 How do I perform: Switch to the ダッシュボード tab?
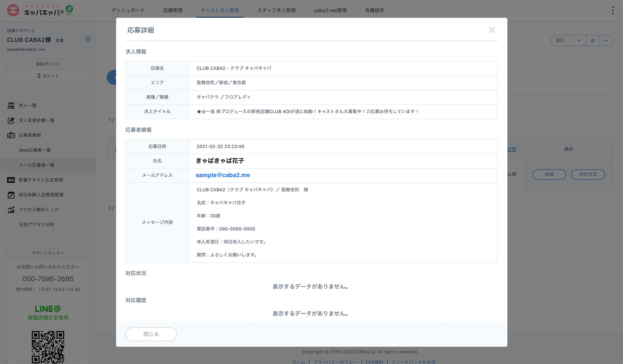(128, 10)
